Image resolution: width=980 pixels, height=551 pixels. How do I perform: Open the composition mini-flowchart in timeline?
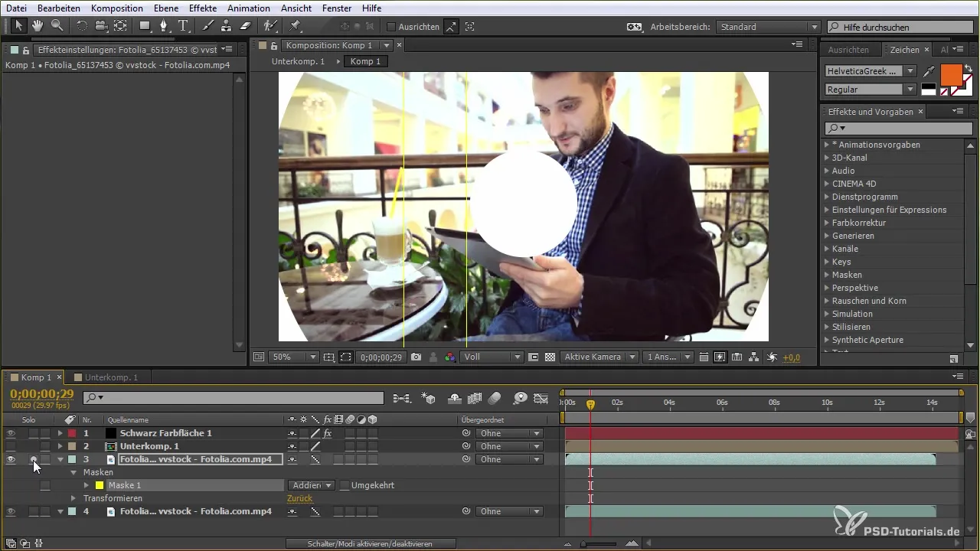point(401,398)
